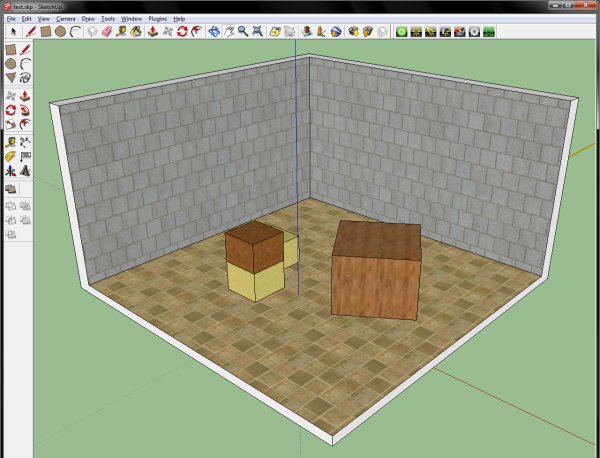Activate the 3D Text tool

(x=25, y=171)
